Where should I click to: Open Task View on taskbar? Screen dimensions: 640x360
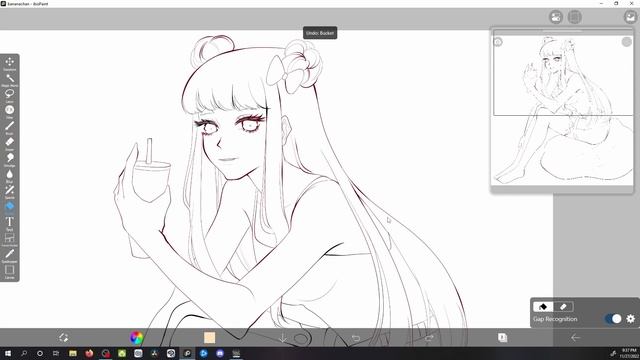click(56, 353)
